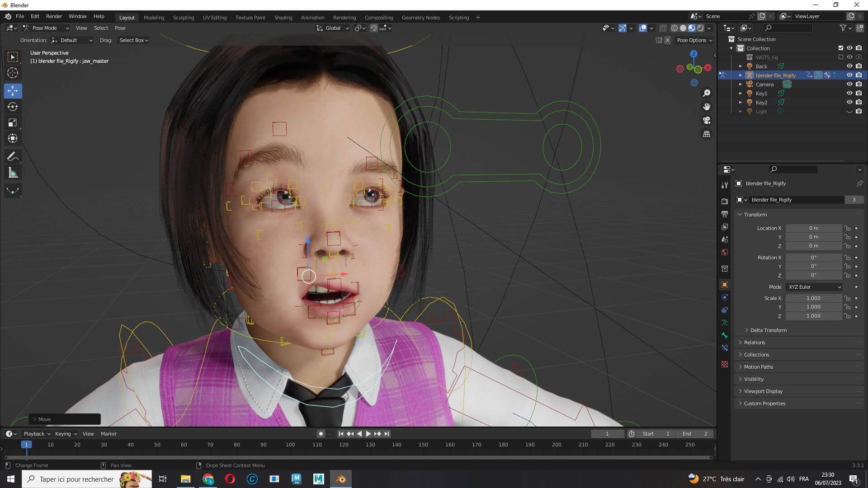Screen dimensions: 868x488
Task: Hide Camera object in the outliner
Action: [849, 84]
